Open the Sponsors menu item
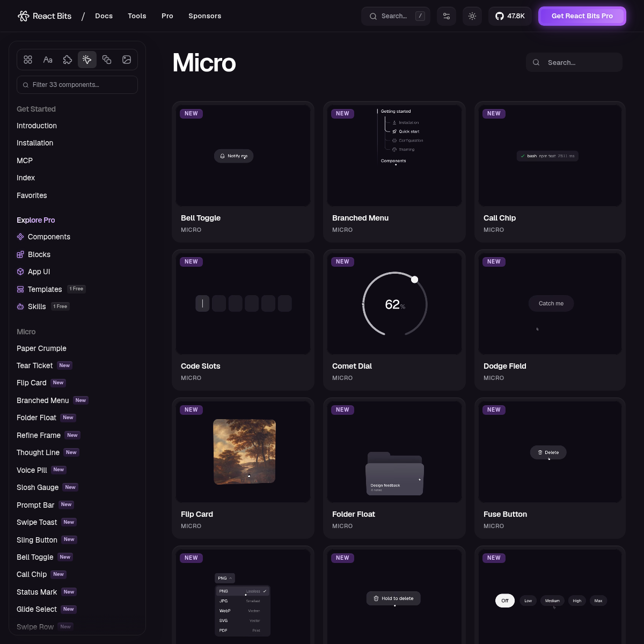 [204, 16]
